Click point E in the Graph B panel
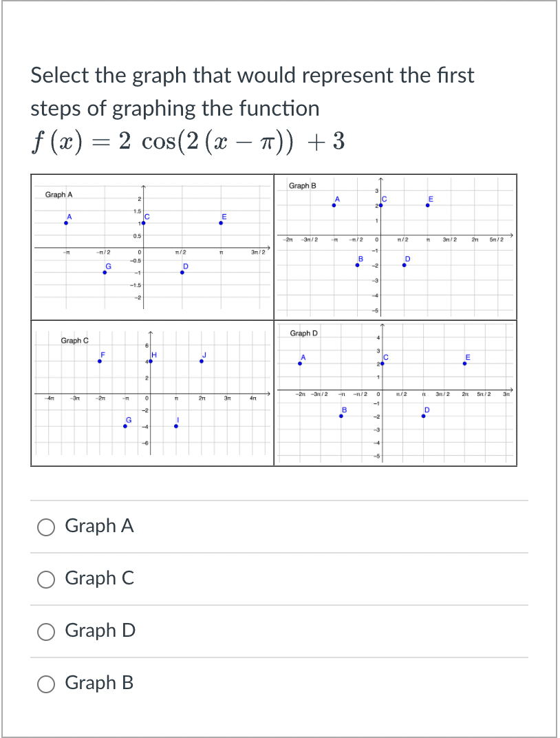Screen dimensions: 560x738 click(x=429, y=204)
